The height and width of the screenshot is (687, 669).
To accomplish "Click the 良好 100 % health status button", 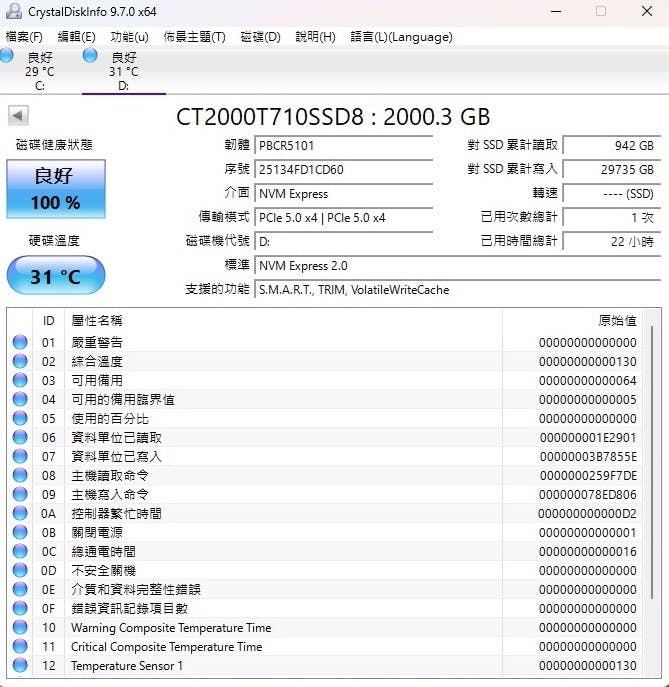I will point(56,189).
